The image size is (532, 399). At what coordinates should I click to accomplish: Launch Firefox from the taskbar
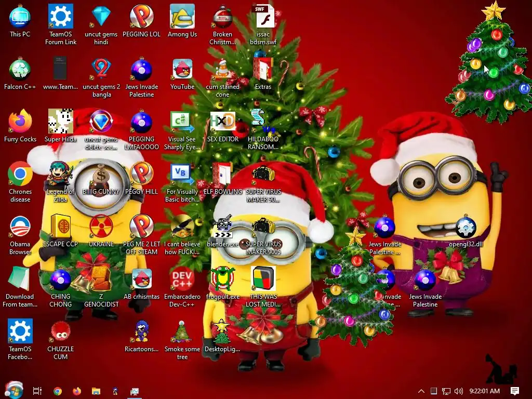coord(77,391)
